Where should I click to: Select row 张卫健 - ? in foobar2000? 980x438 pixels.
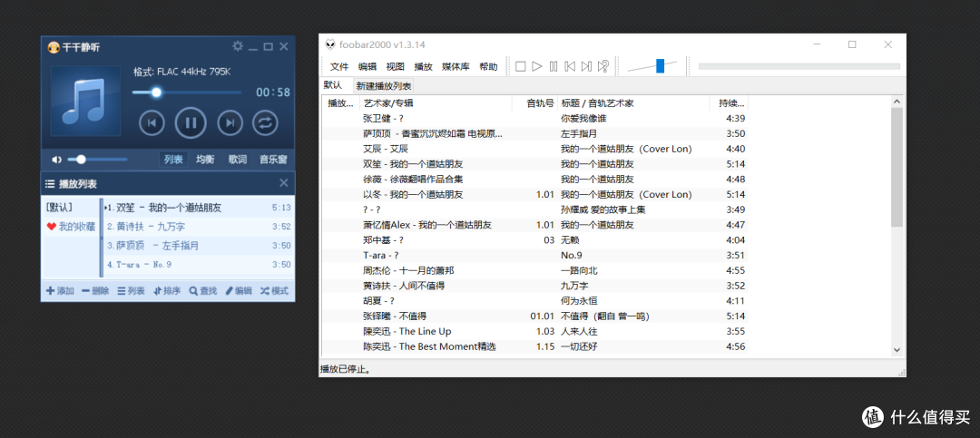pyautogui.click(x=535, y=118)
